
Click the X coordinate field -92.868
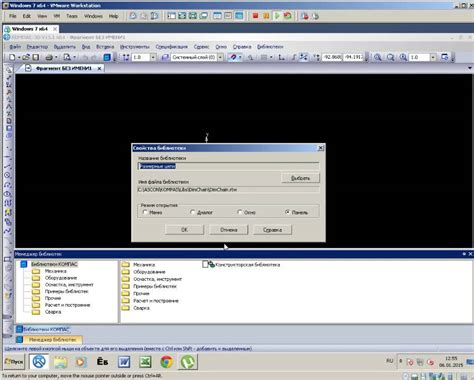click(x=332, y=57)
